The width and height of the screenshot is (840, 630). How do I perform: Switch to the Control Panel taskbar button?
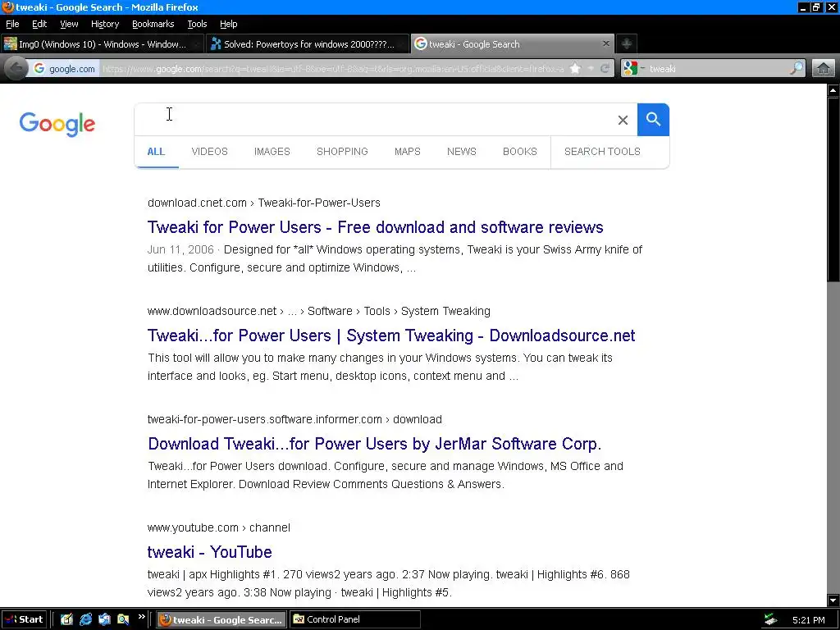pos(354,619)
